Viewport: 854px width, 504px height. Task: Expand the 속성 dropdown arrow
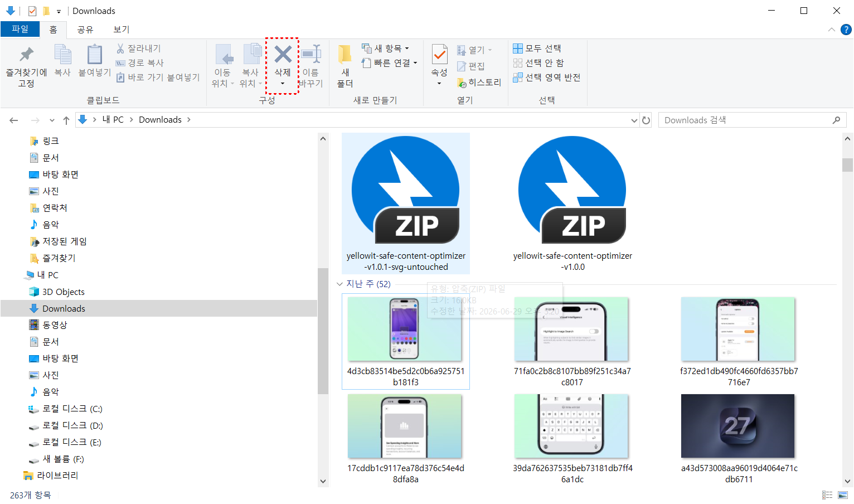pyautogui.click(x=439, y=84)
